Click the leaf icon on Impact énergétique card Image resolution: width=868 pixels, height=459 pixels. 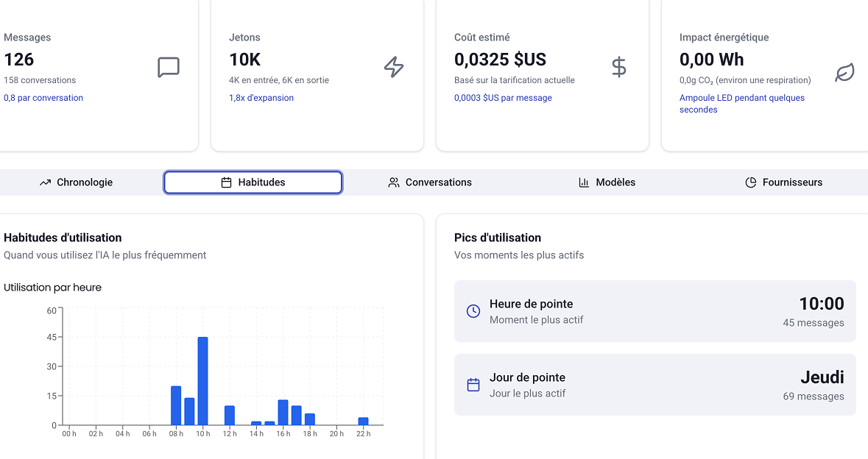pyautogui.click(x=844, y=72)
